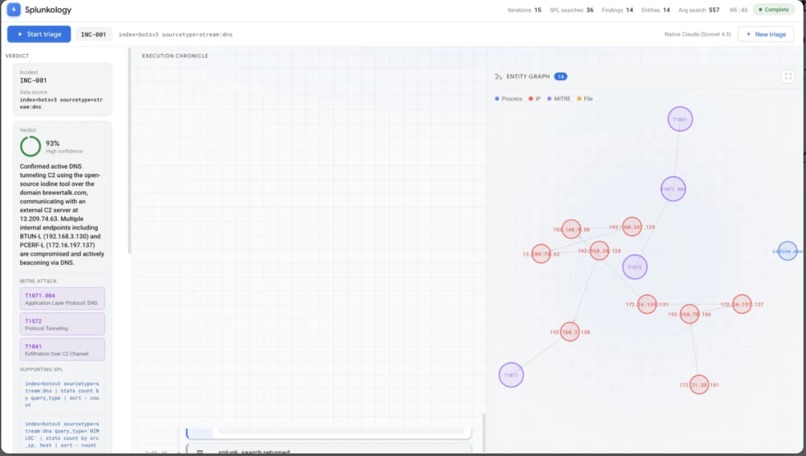Click the Entities 14 stat
The height and width of the screenshot is (456, 806).
click(655, 10)
